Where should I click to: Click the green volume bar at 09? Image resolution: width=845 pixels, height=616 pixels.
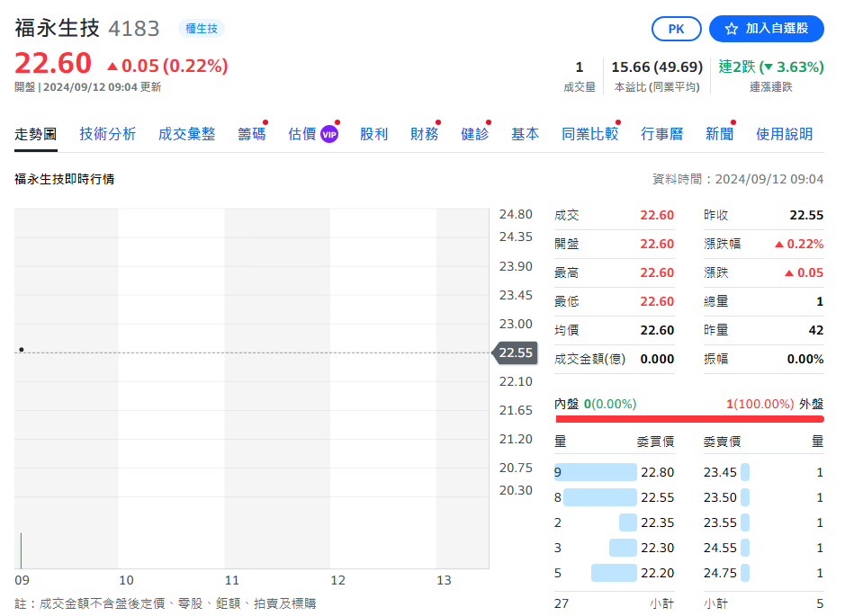[21, 550]
